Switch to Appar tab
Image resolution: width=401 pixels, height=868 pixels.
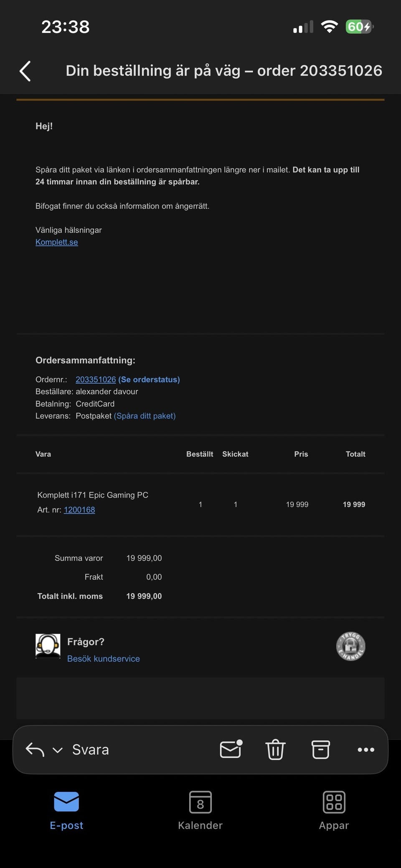pyautogui.click(x=334, y=810)
